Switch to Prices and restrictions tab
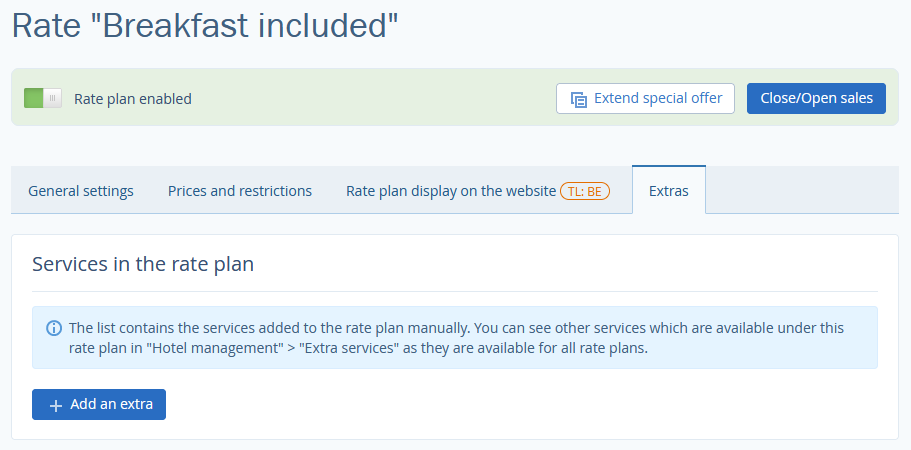Image resolution: width=911 pixels, height=450 pixels. [240, 191]
